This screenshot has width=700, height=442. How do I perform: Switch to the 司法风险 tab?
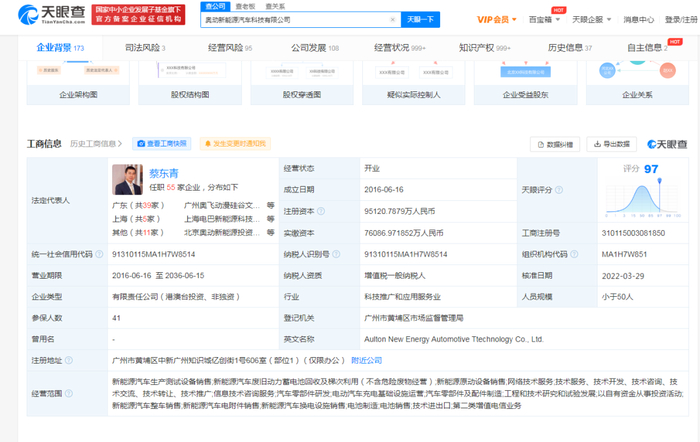pos(148,47)
